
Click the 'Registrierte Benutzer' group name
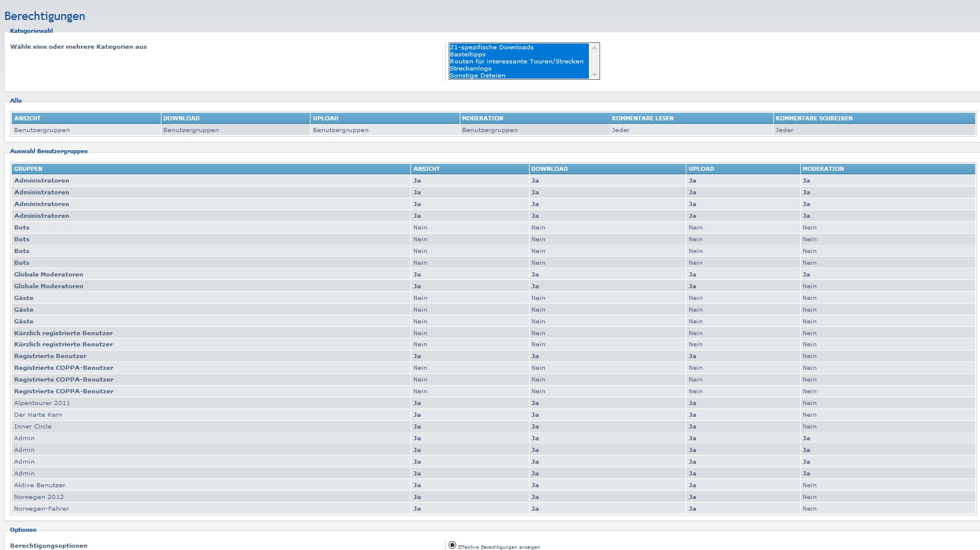tap(50, 356)
